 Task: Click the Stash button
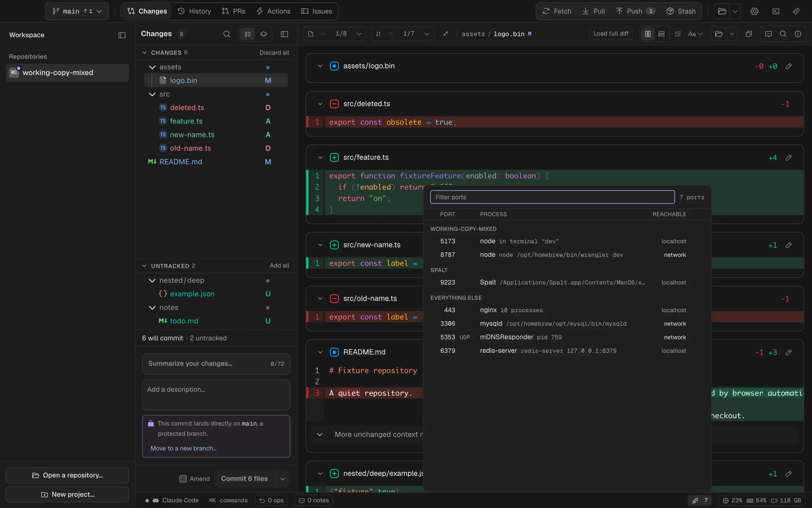tap(681, 11)
